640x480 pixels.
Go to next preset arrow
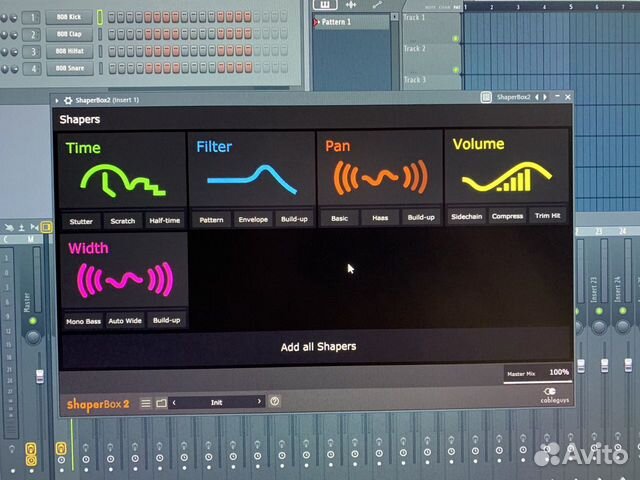coord(259,401)
